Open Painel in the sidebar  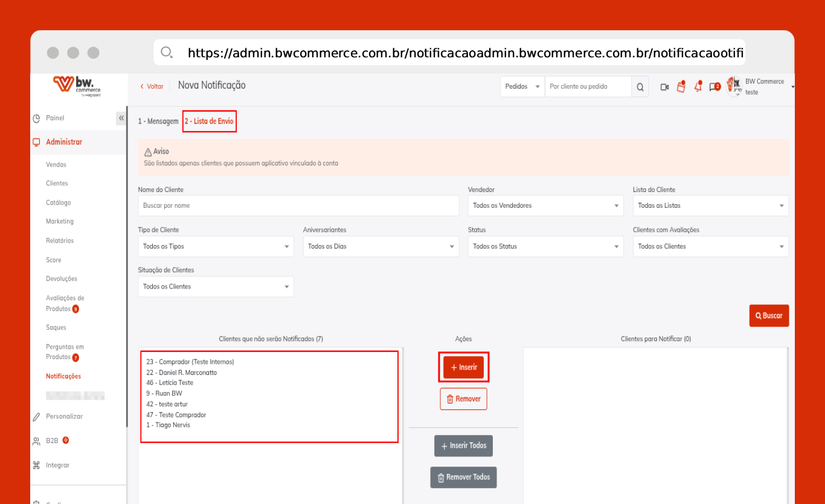(x=55, y=118)
